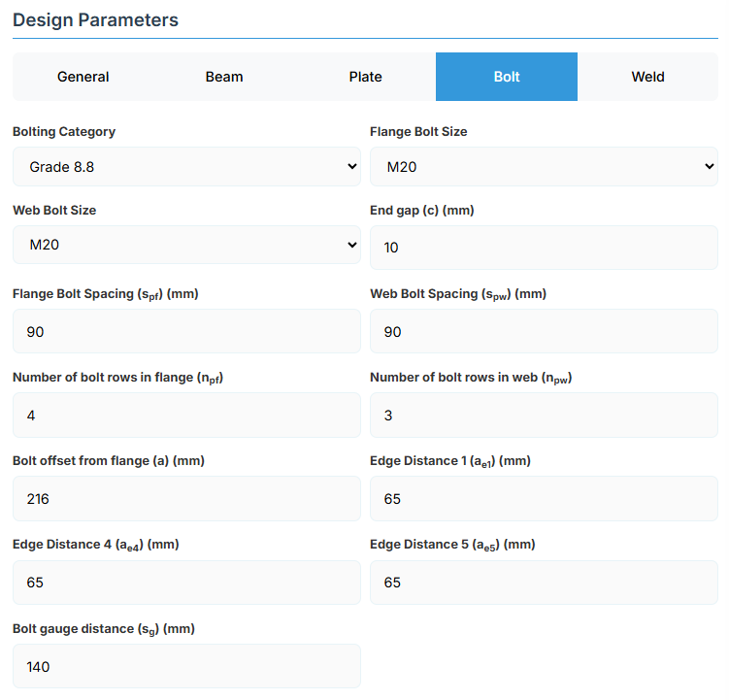Expand the Flange Bolt Size dropdown
Image resolution: width=729 pixels, height=700 pixels.
(x=544, y=167)
